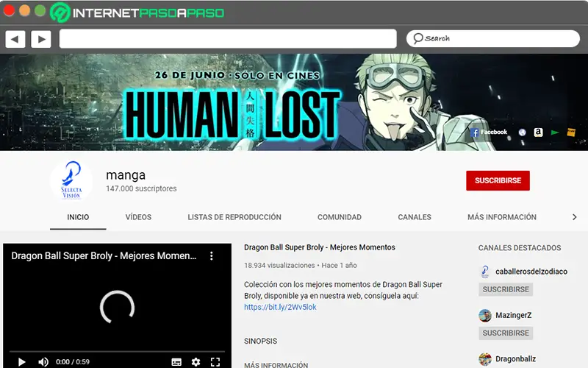Click the 147.000 suscriptores text
The height and width of the screenshot is (368, 588).
pos(141,188)
